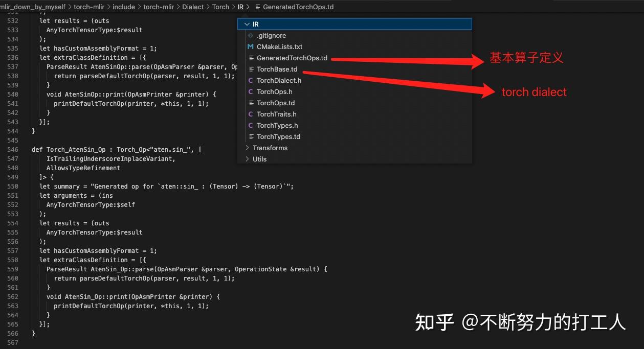
Task: Select TorchDialect.h in the file list
Action: [279, 80]
